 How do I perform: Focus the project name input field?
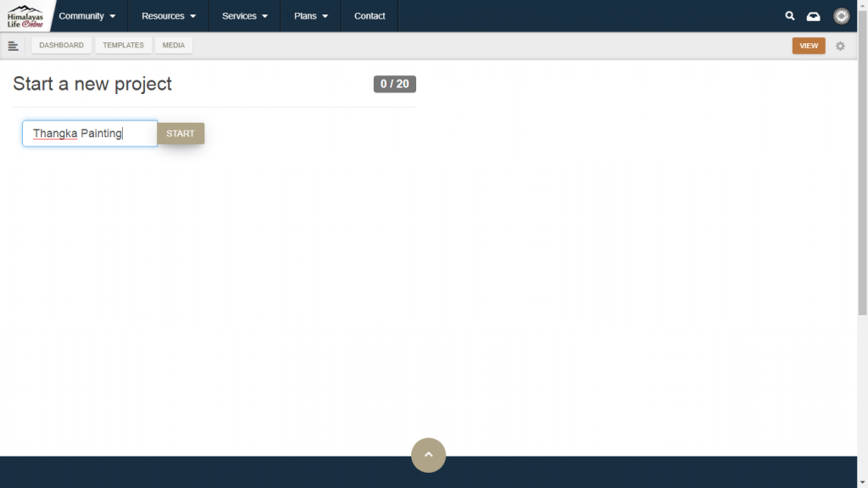point(90,133)
